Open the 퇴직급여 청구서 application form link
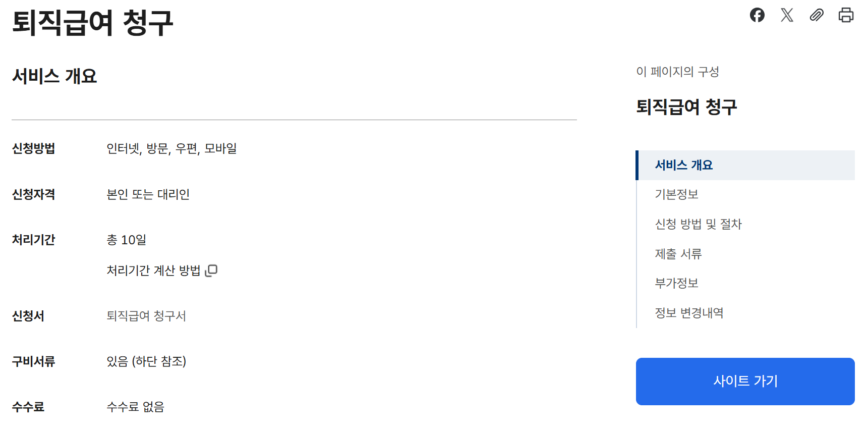The image size is (868, 432). point(146,316)
